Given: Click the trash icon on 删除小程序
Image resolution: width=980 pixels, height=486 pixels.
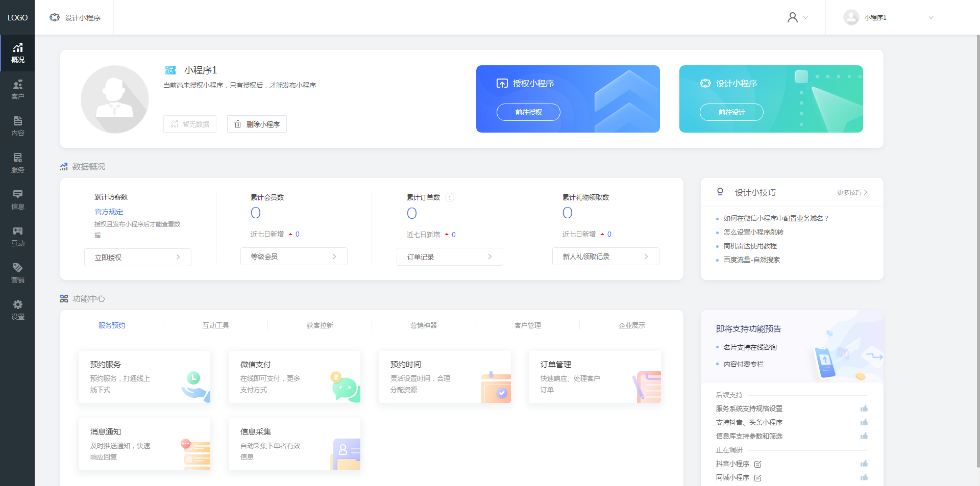Looking at the screenshot, I should (x=237, y=124).
